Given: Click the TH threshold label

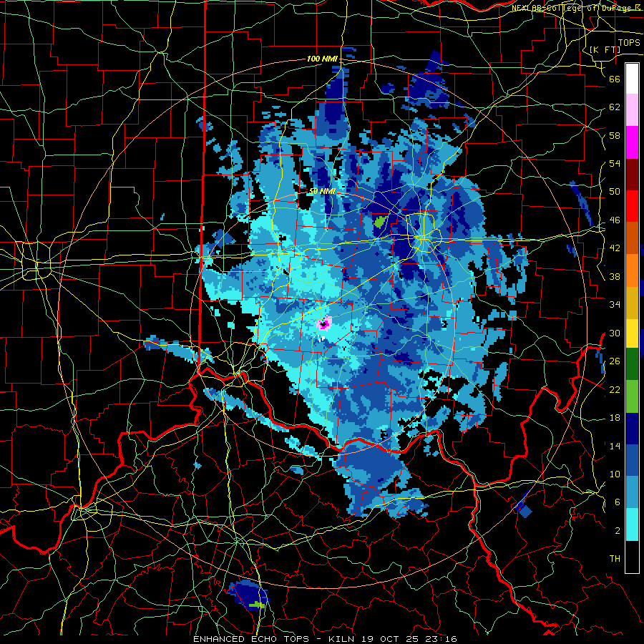Looking at the screenshot, I should click(615, 559).
